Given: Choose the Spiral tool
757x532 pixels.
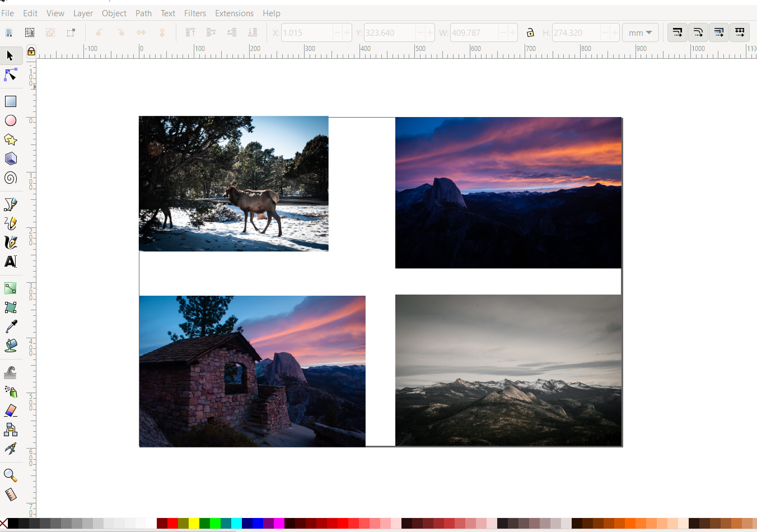Looking at the screenshot, I should [10, 179].
